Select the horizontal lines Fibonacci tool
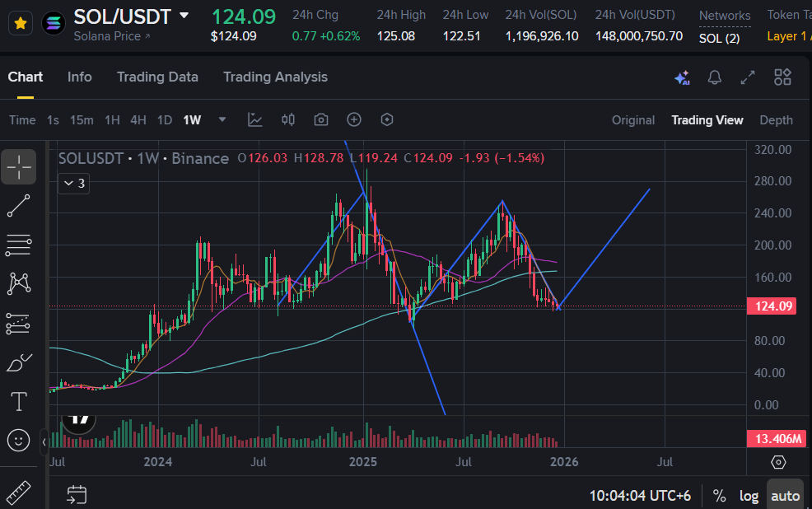Viewport: 812px width, 509px height. coord(19,245)
